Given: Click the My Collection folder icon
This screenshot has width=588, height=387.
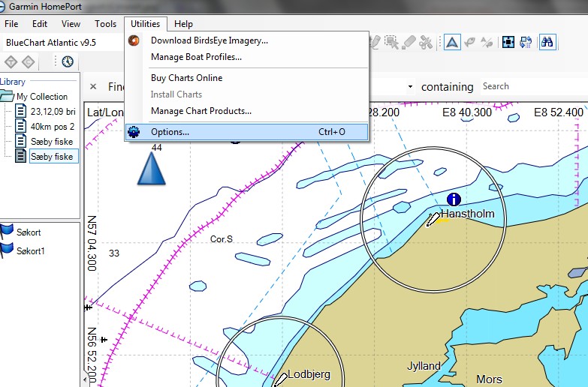Looking at the screenshot, I should tap(7, 96).
